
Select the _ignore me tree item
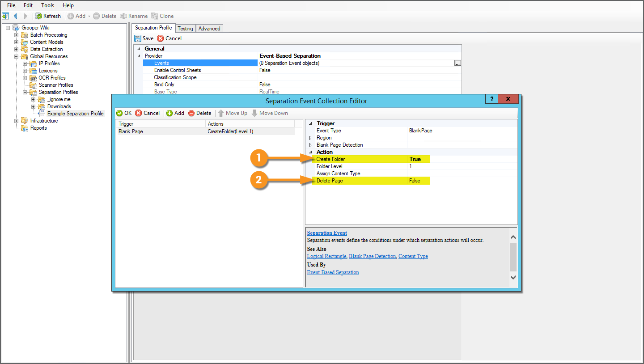click(59, 99)
